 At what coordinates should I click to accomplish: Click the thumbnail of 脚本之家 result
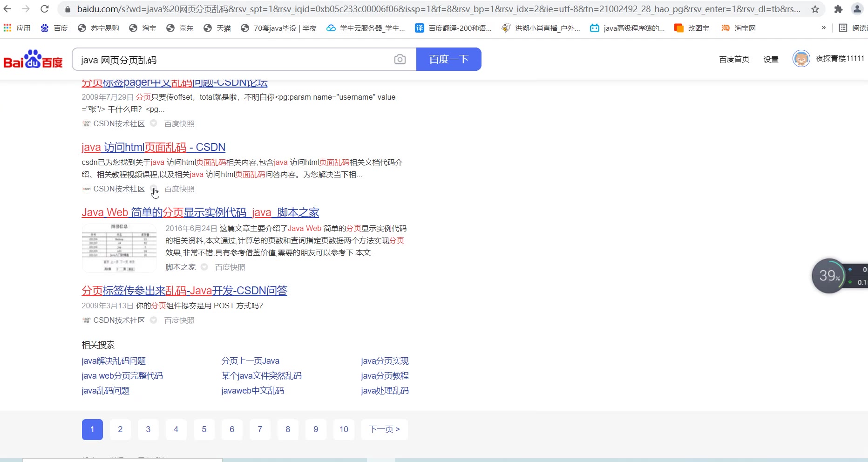coord(119,248)
